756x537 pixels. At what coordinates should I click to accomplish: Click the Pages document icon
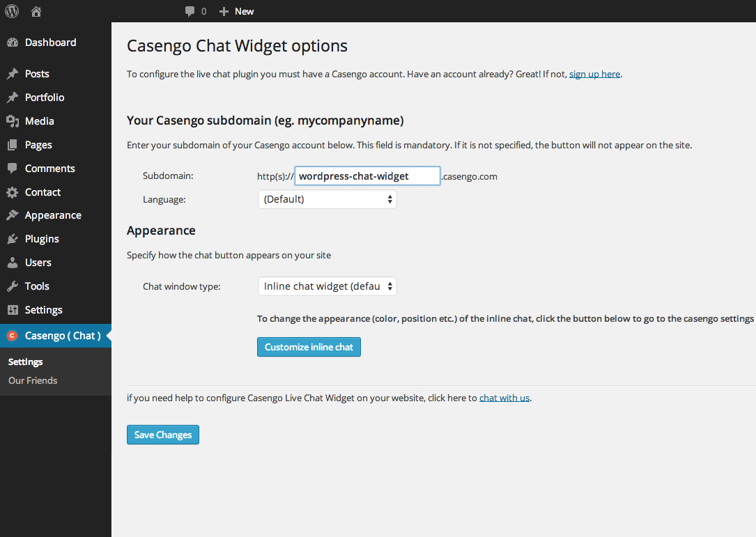[x=13, y=145]
